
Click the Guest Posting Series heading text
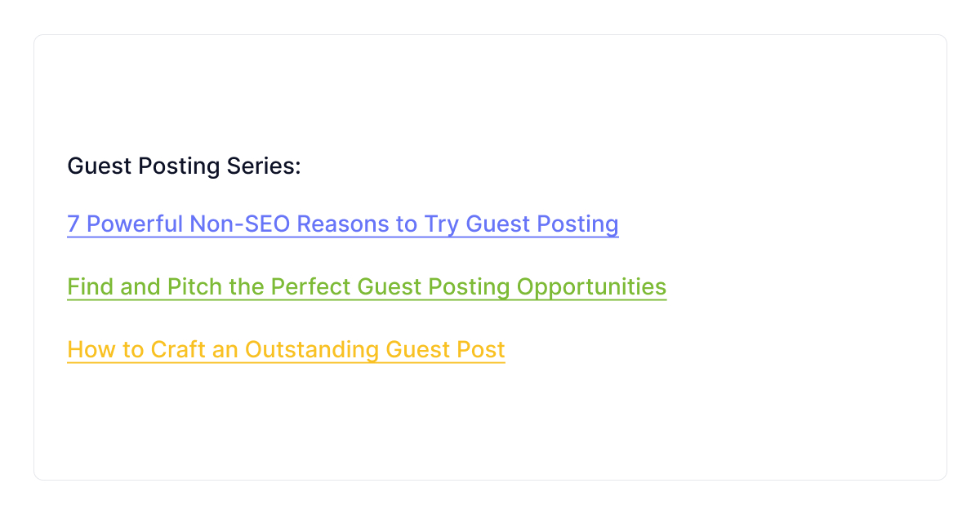pos(184,166)
